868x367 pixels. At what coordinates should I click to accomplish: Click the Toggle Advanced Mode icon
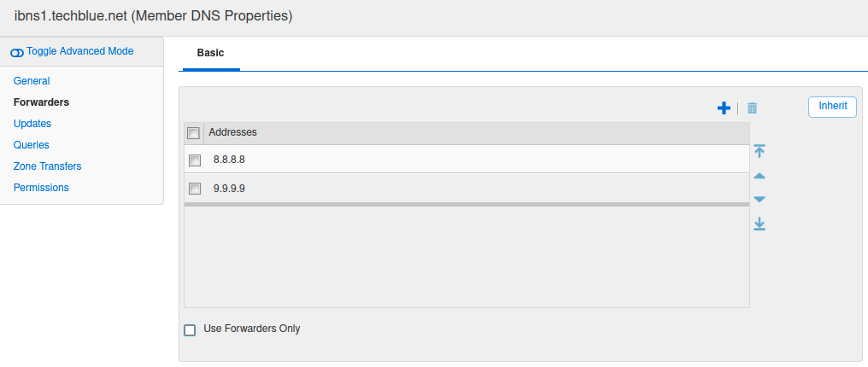pos(17,52)
